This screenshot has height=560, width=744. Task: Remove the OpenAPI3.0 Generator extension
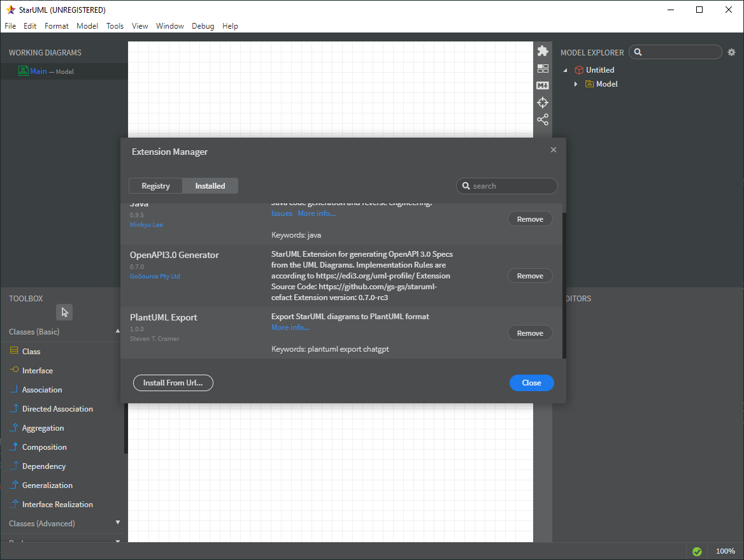tap(530, 276)
